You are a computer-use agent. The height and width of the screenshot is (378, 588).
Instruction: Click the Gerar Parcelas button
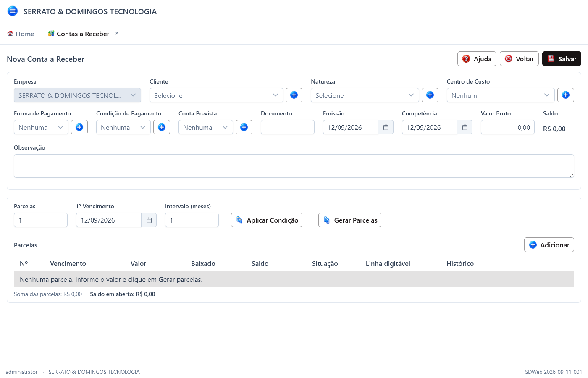(350, 220)
